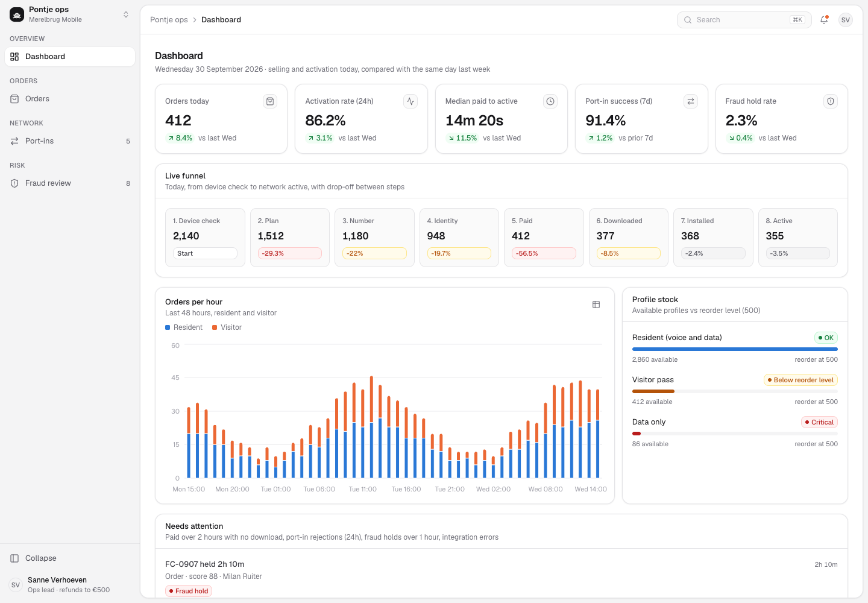This screenshot has width=868, height=603.
Task: Open the FC-0907 held 2h 10m item
Action: 502,576
